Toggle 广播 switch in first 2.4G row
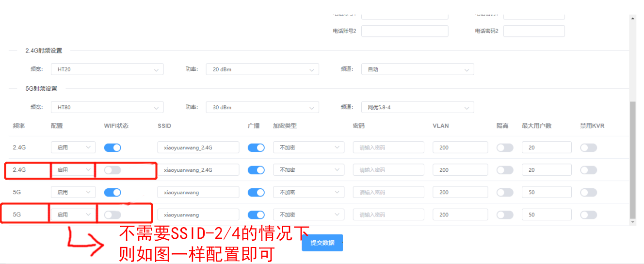Image resolution: width=644 pixels, height=264 pixels. tap(256, 148)
